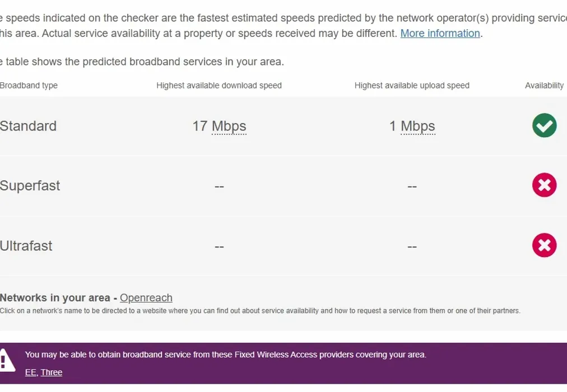567x392 pixels.
Task: Click the Broadband type column header
Action: (29, 86)
